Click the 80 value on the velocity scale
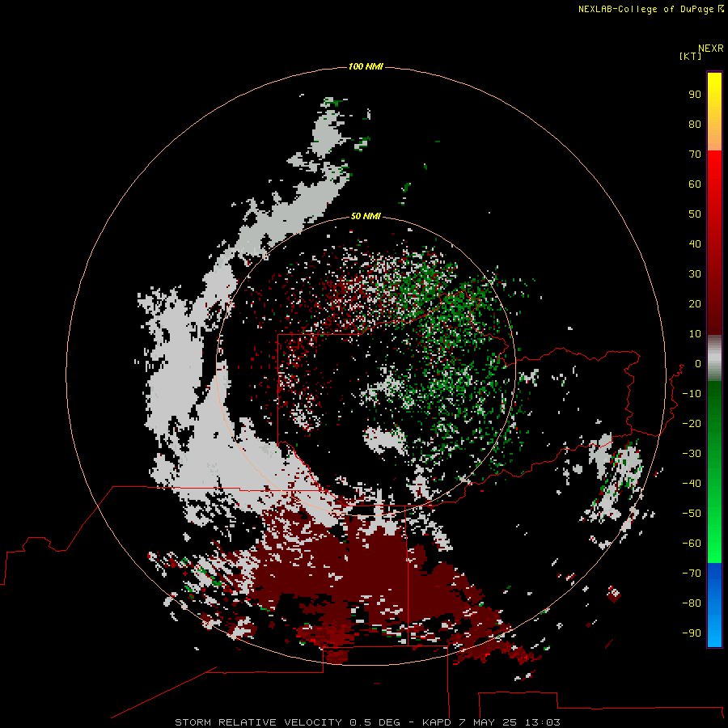Screen dimensions: 728x728 click(695, 124)
